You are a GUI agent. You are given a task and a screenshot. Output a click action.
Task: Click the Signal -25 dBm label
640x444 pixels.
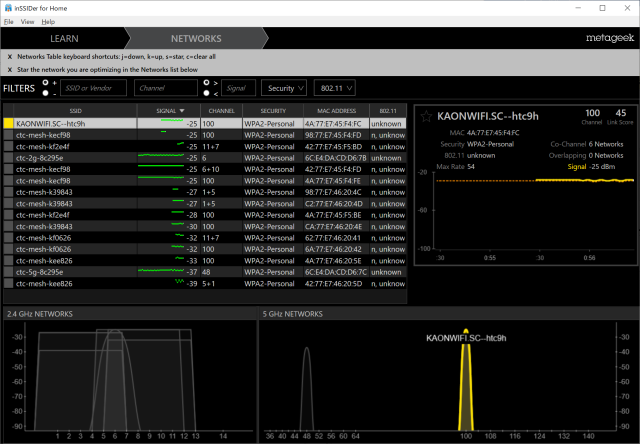pos(591,166)
